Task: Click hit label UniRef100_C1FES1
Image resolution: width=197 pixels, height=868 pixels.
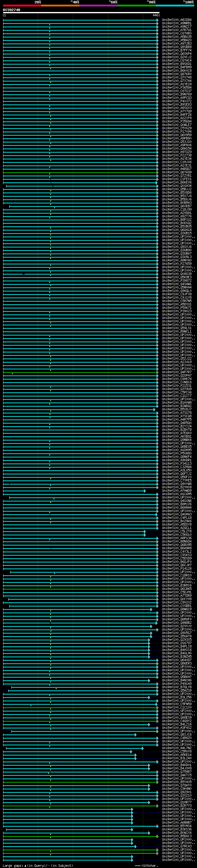Action: pyautogui.click(x=176, y=179)
